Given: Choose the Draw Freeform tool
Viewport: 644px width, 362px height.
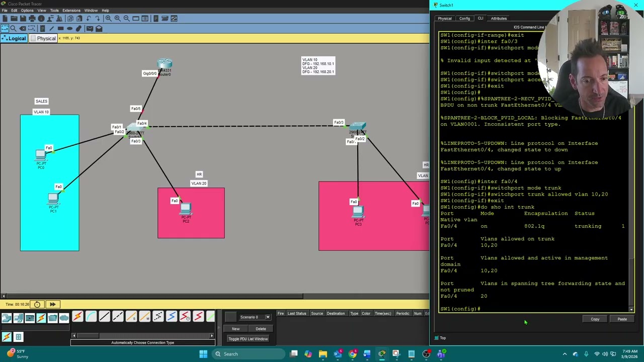Looking at the screenshot, I should pos(78,29).
